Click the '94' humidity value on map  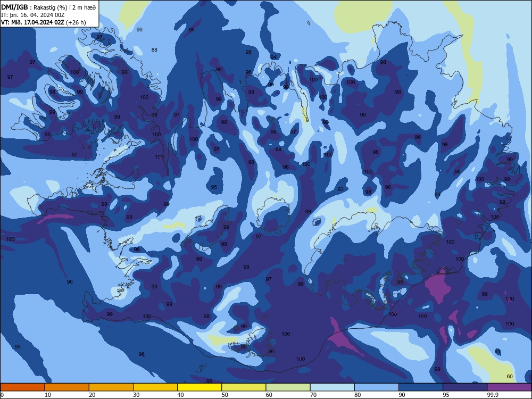273,57
